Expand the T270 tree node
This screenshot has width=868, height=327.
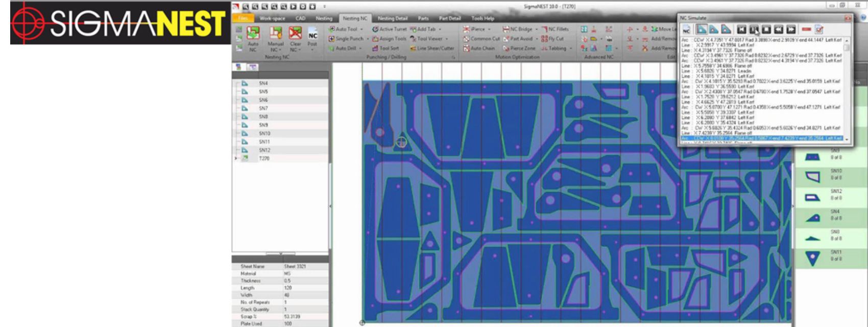tap(235, 158)
